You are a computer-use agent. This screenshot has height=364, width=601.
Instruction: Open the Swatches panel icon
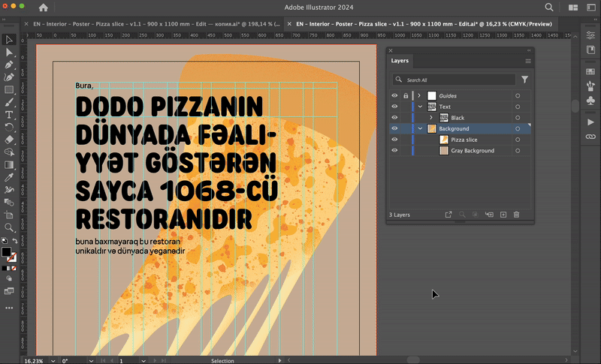click(590, 71)
